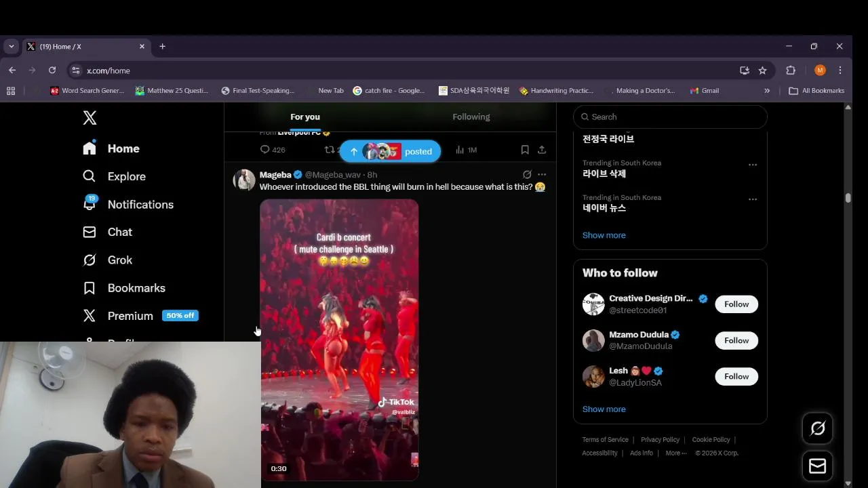Open Grok from the sidebar

coord(107,260)
